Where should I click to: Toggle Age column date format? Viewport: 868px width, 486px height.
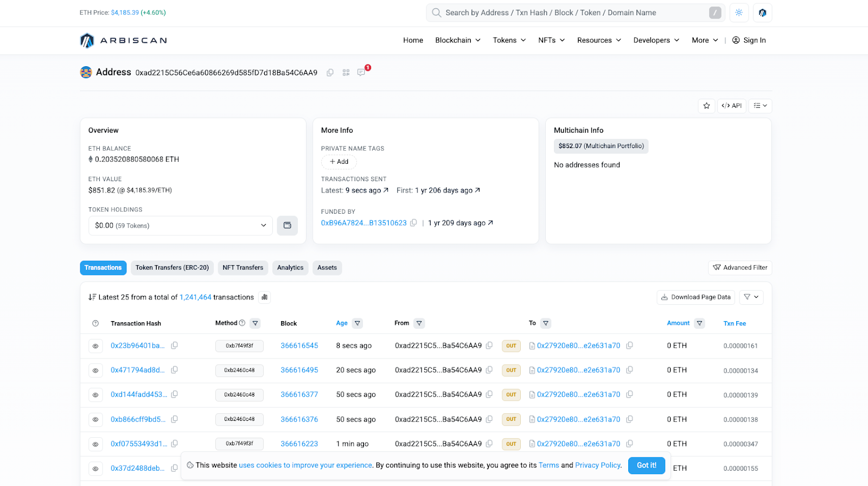pyautogui.click(x=342, y=323)
